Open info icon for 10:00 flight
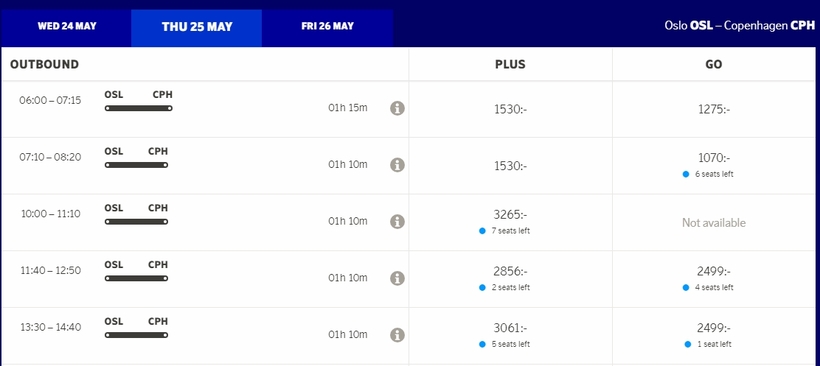The image size is (820, 366). pos(397,221)
